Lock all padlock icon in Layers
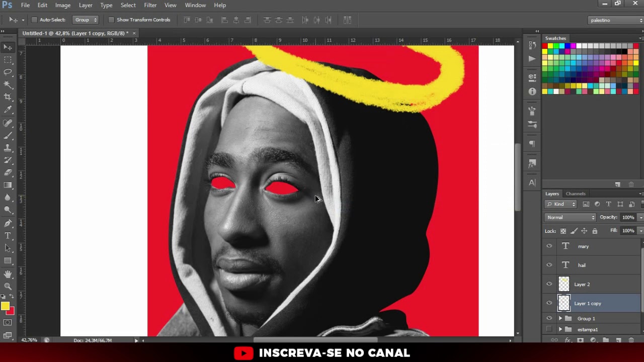Viewport: 644px width, 362px height. pos(595,231)
